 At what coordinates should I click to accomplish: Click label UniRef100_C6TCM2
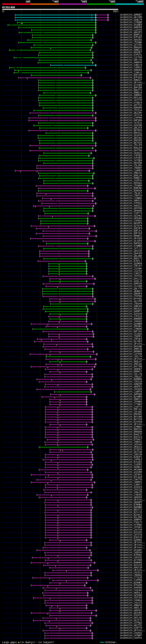click(131, 45)
